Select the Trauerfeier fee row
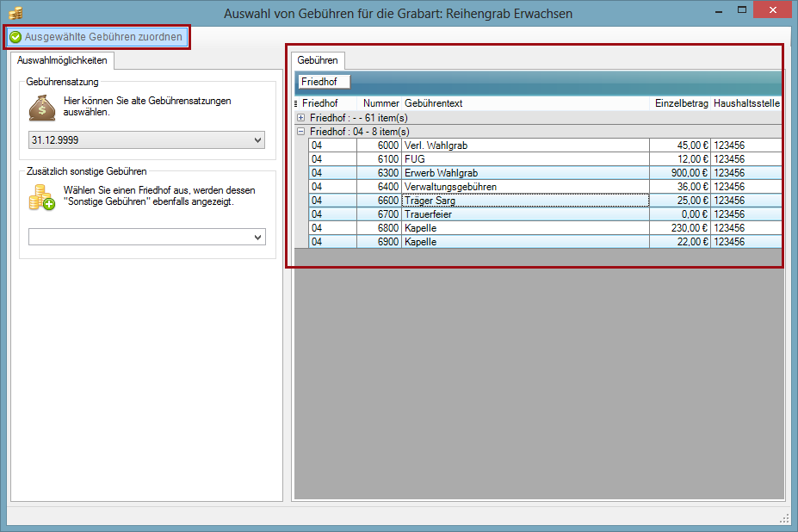Viewport: 798px width, 532px height. pos(525,214)
